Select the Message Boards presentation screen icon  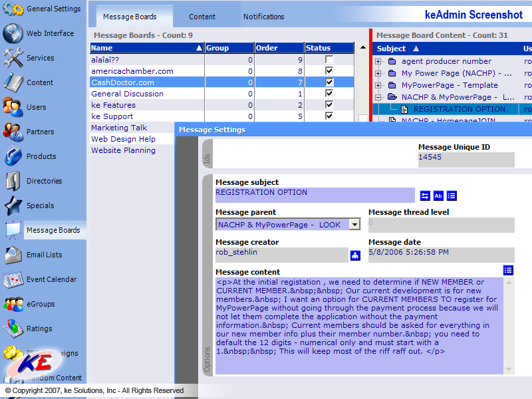(x=13, y=230)
